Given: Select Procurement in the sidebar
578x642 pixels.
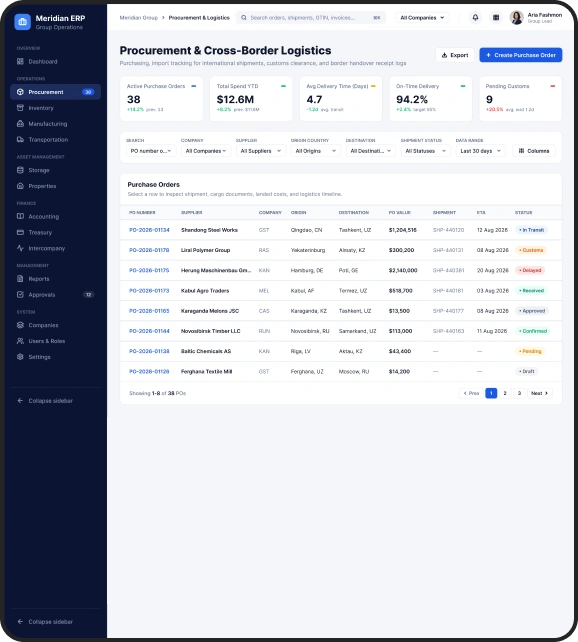Looking at the screenshot, I should click(x=55, y=92).
